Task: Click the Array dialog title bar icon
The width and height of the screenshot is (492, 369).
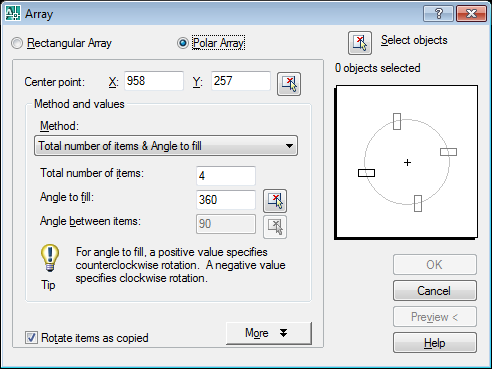Action: (13, 14)
